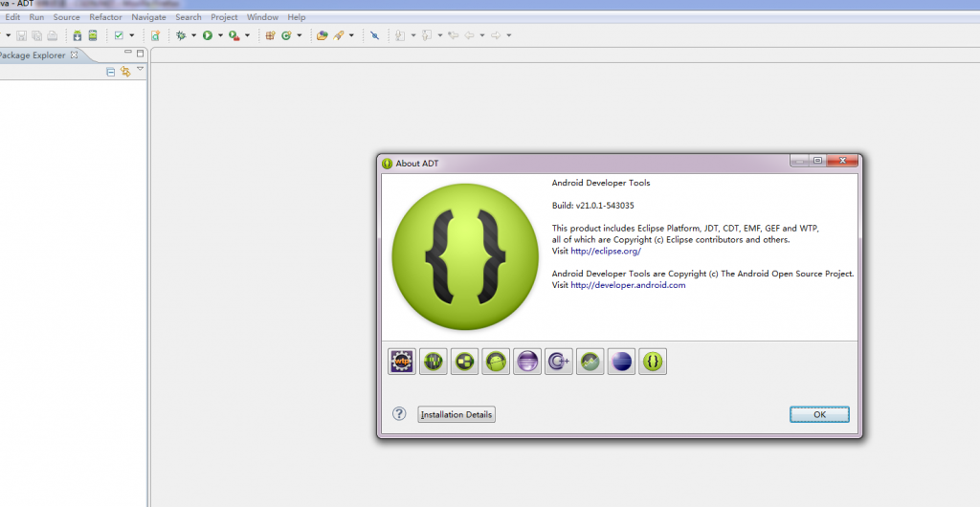Click the green chart feature icon button

point(590,362)
